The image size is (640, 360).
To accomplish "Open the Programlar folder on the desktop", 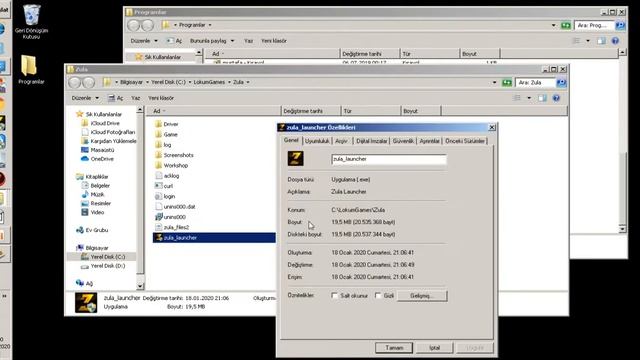I will 31,69.
